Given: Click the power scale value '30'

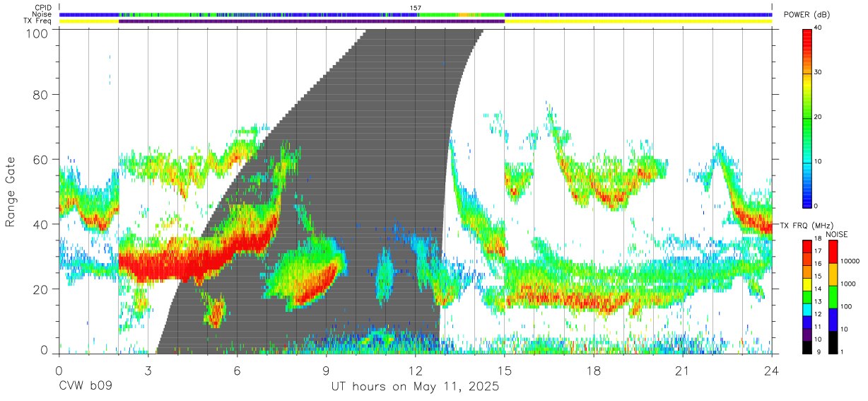Looking at the screenshot, I should [818, 73].
